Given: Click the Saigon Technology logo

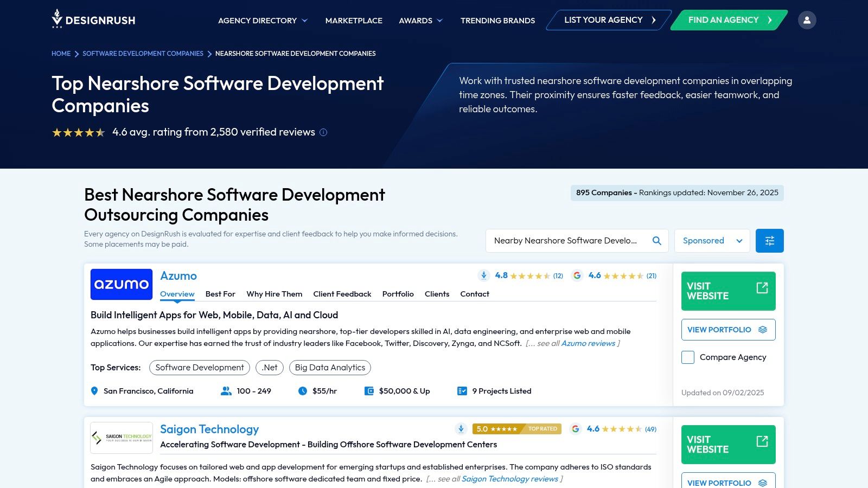Looking at the screenshot, I should [x=122, y=437].
